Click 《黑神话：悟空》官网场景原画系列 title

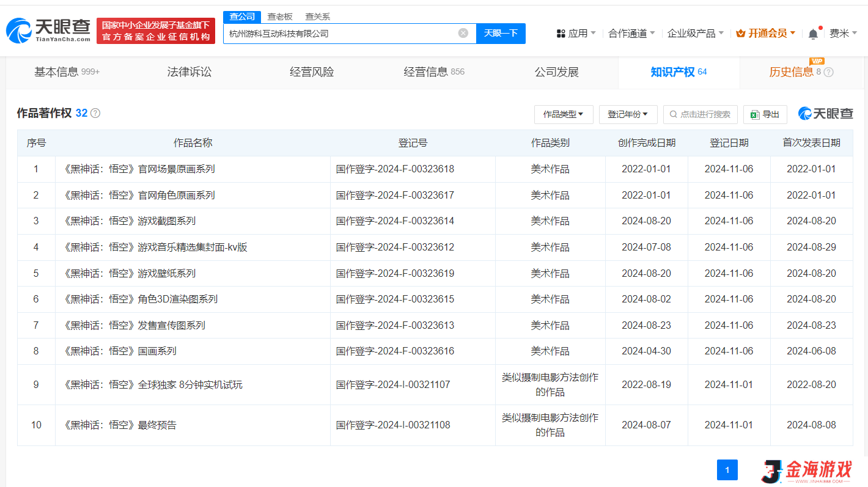click(138, 169)
